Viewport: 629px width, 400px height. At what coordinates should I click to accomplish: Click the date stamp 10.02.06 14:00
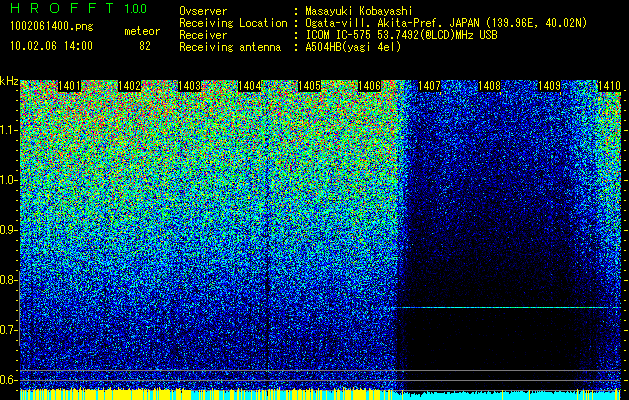point(51,46)
